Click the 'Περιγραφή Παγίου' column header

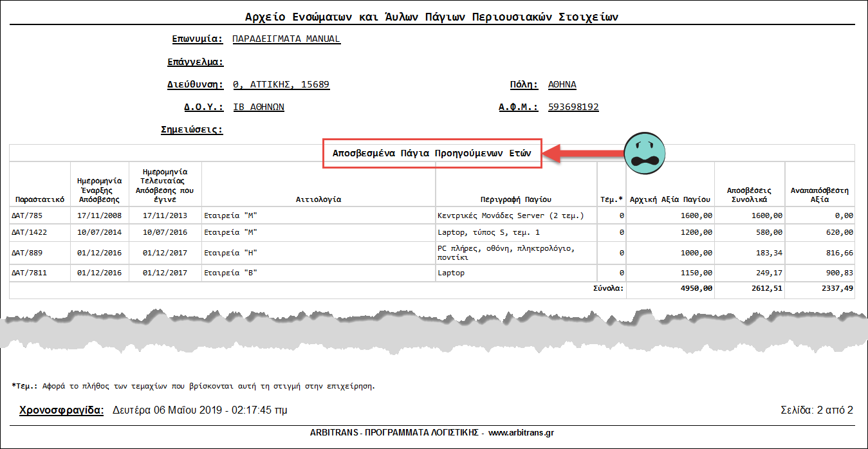click(x=516, y=199)
